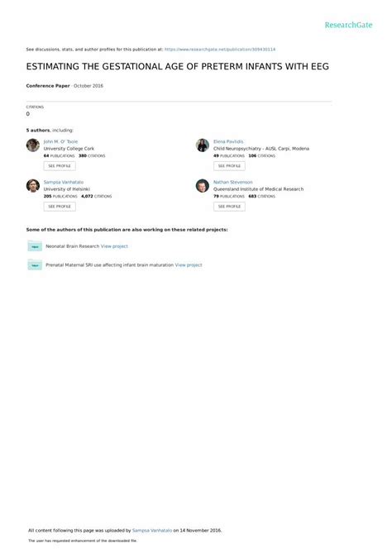This screenshot has width=392, height=553.
Task: Click Sampsa Vanhatalo's profile photo
Action: pos(33,186)
